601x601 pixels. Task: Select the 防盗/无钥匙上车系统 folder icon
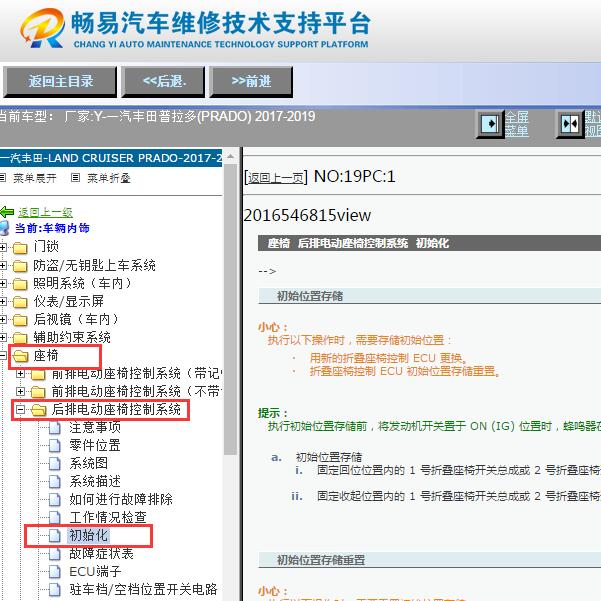(20, 266)
